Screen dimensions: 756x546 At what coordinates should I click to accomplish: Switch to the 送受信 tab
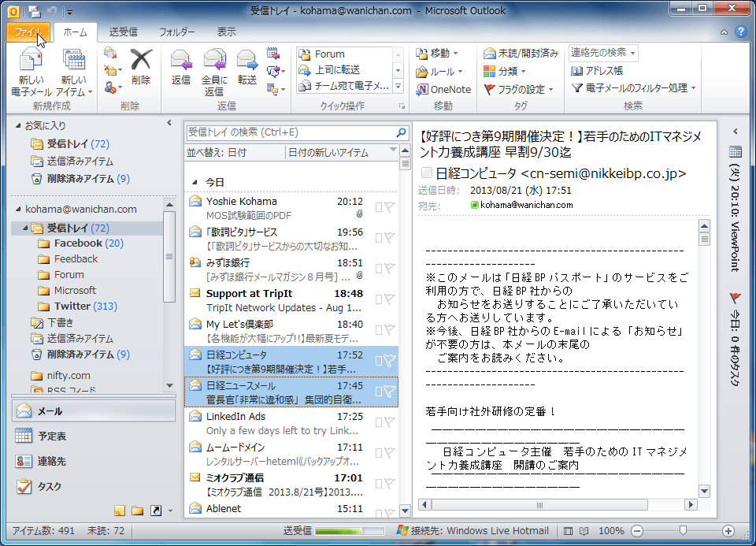pyautogui.click(x=124, y=32)
